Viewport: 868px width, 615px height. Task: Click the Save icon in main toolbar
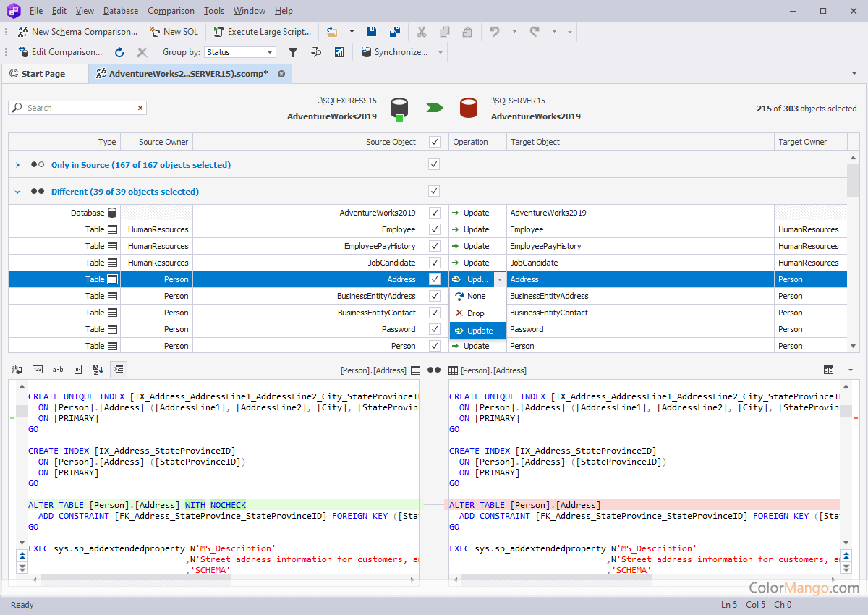pos(371,32)
